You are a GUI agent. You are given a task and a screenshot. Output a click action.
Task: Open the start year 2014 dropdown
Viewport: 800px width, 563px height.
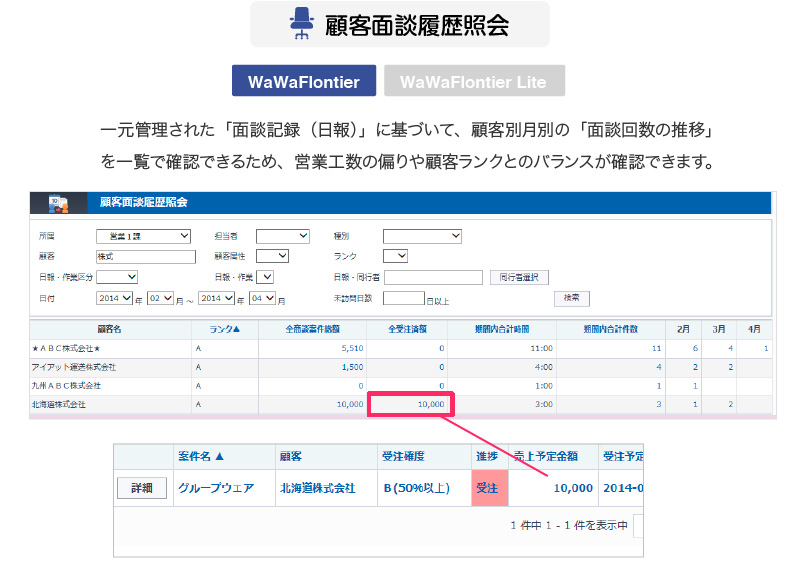(115, 298)
